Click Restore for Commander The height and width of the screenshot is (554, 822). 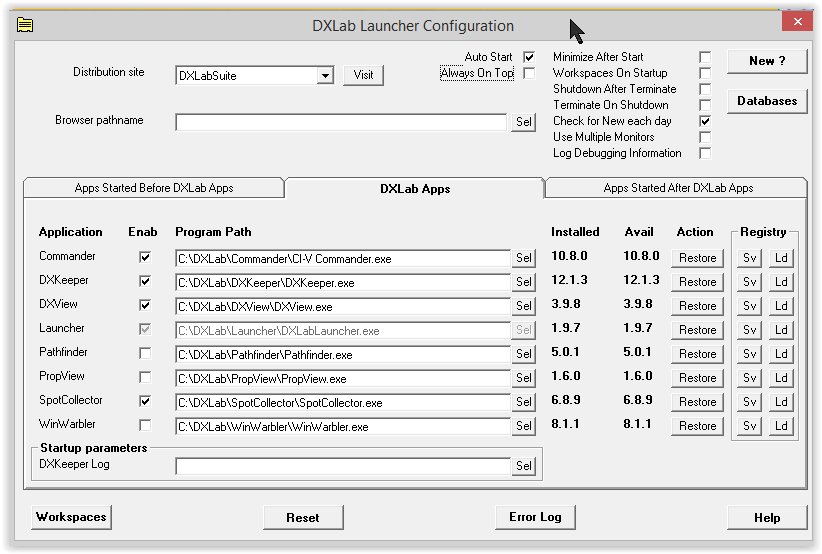click(x=697, y=258)
